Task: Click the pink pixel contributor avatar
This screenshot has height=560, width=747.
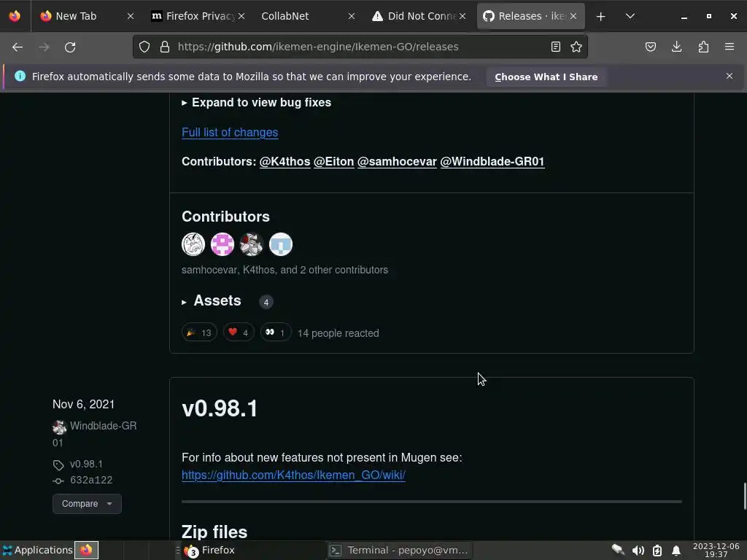Action: pyautogui.click(x=222, y=244)
